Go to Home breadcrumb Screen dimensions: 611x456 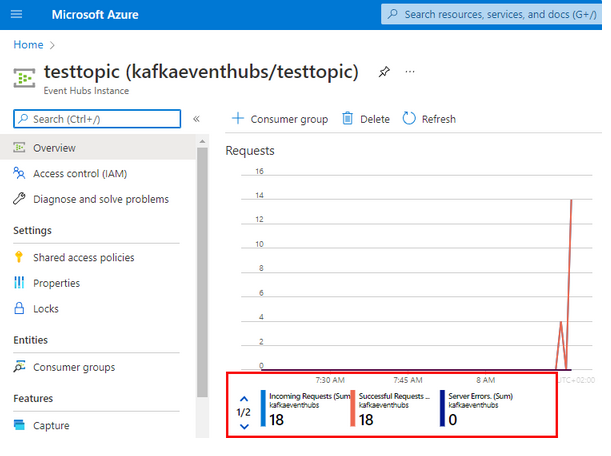[28, 45]
